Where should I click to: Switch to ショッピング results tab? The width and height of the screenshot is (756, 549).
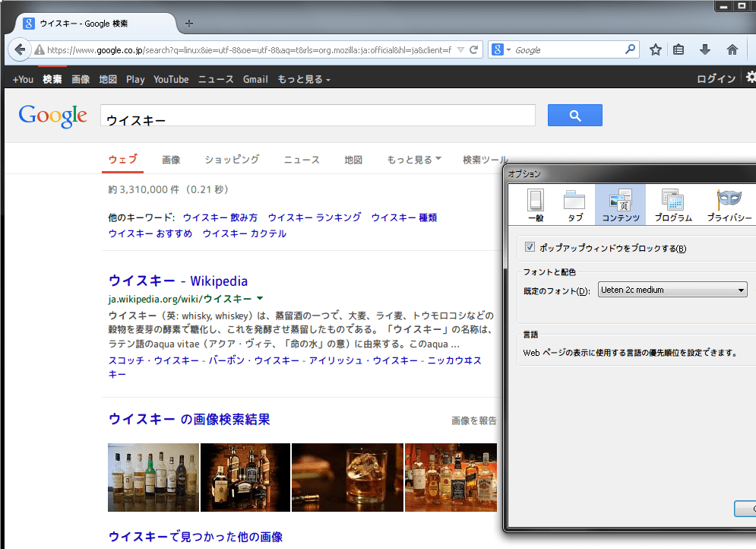click(232, 160)
